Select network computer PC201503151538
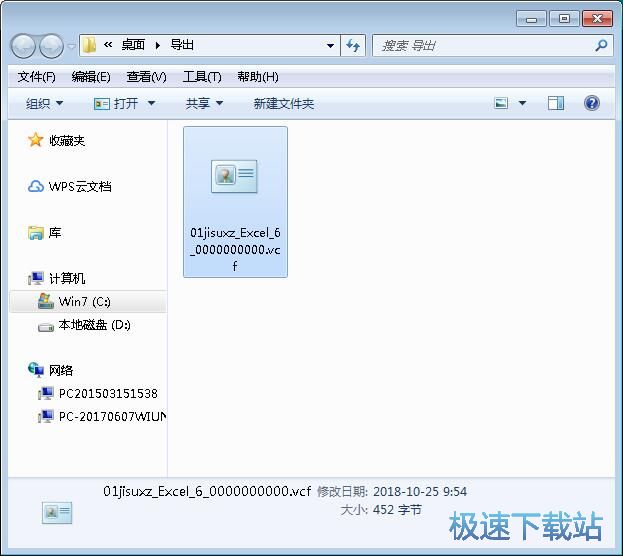The image size is (623, 556). [x=98, y=393]
